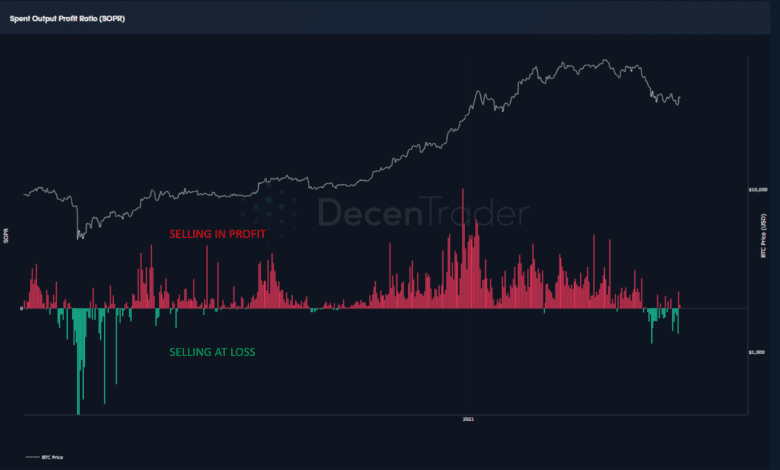The width and height of the screenshot is (780, 470).
Task: Toggle the BTC Price legend entry
Action: pos(44,457)
